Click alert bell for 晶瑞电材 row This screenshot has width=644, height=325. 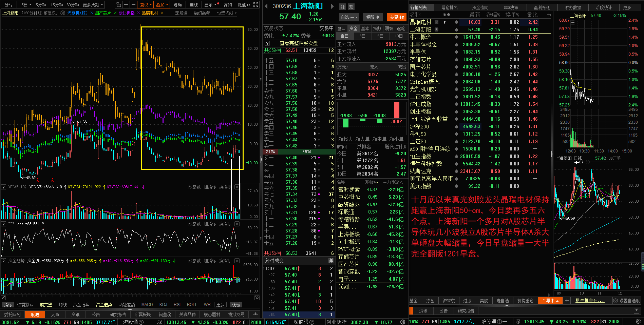tap(456, 22)
